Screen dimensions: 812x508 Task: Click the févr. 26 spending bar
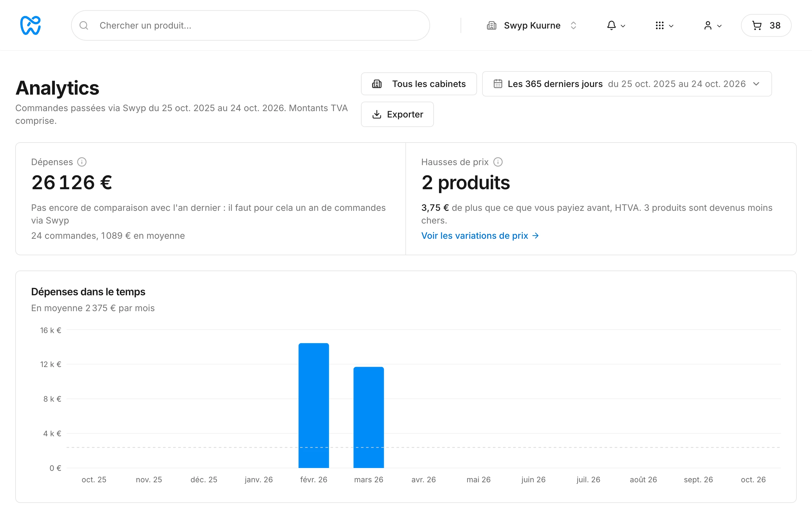[314, 405]
